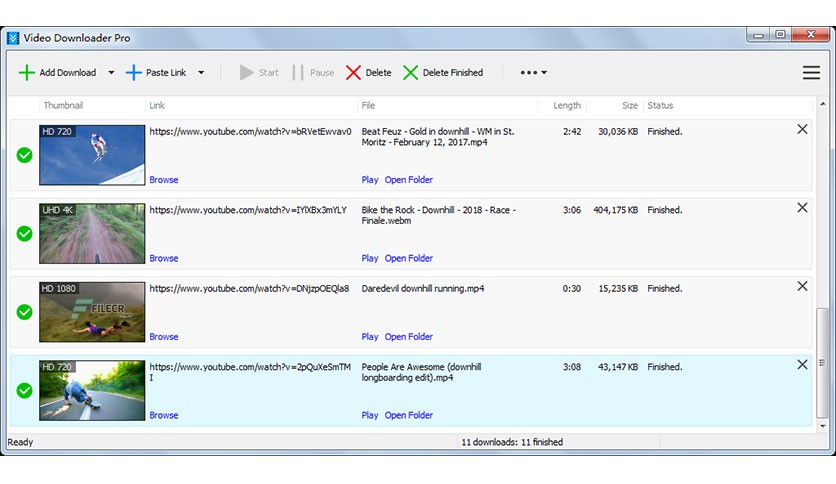Select the UHD 4K bike trail thumbnail
The height and width of the screenshot is (484, 836).
click(92, 233)
